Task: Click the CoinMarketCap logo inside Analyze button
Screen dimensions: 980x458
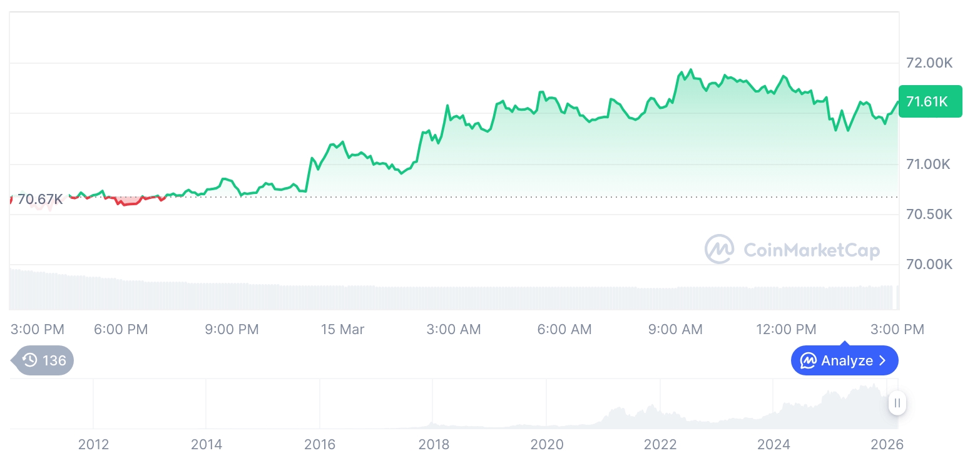Action: point(809,361)
